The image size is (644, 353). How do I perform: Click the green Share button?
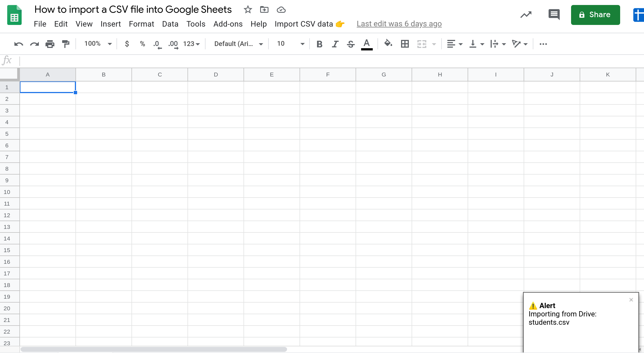point(595,15)
